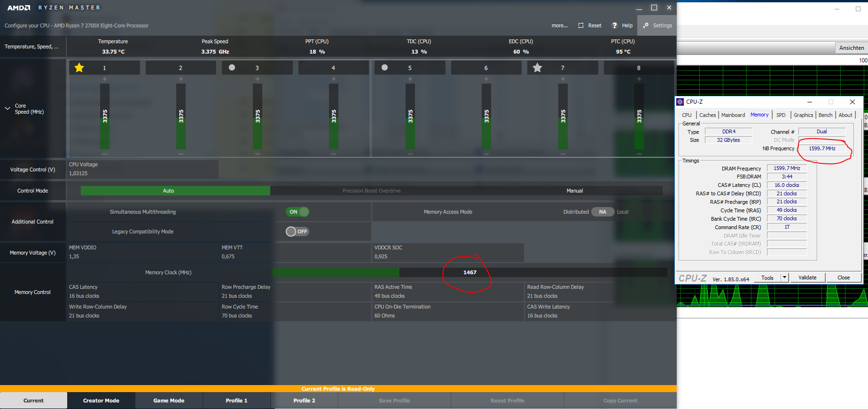
Task: Open the Graphics tab in CPU-Z
Action: (803, 115)
